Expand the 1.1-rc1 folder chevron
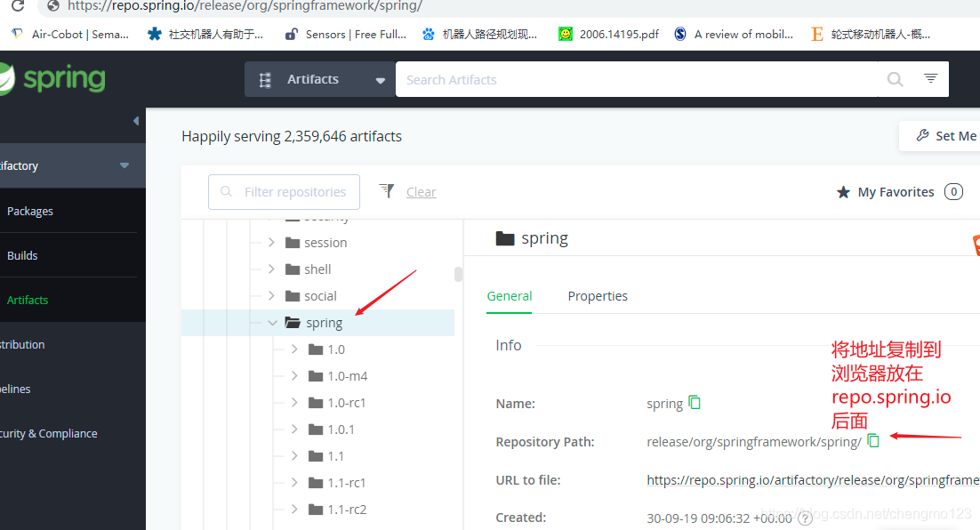Screen dimensions: 980x530 (294, 483)
